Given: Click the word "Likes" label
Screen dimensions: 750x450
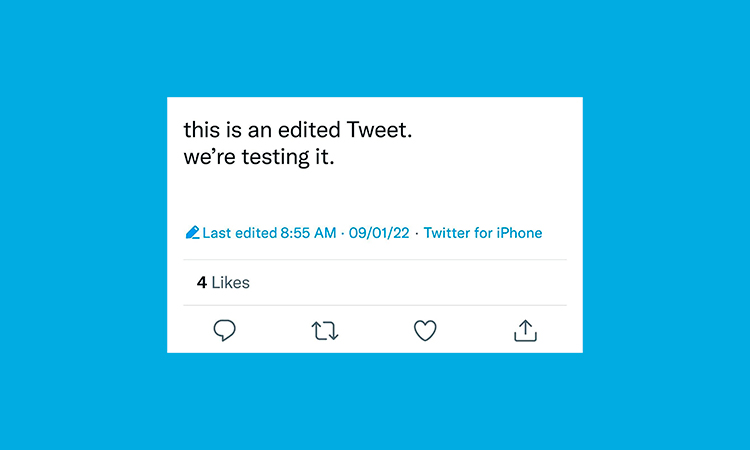Looking at the screenshot, I should 231,283.
